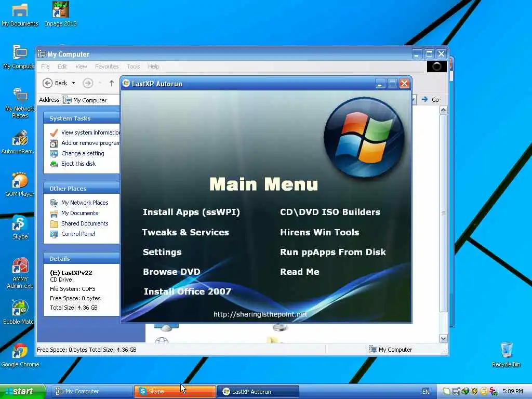Viewport: 532px width, 399px height.
Task: Click CD\DVD ISO Builders
Action: tap(330, 212)
